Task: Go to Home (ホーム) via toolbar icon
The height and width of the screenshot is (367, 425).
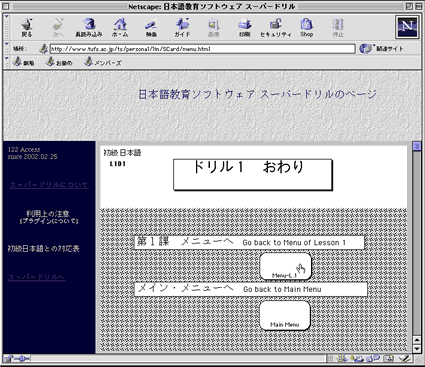Action: pyautogui.click(x=120, y=27)
